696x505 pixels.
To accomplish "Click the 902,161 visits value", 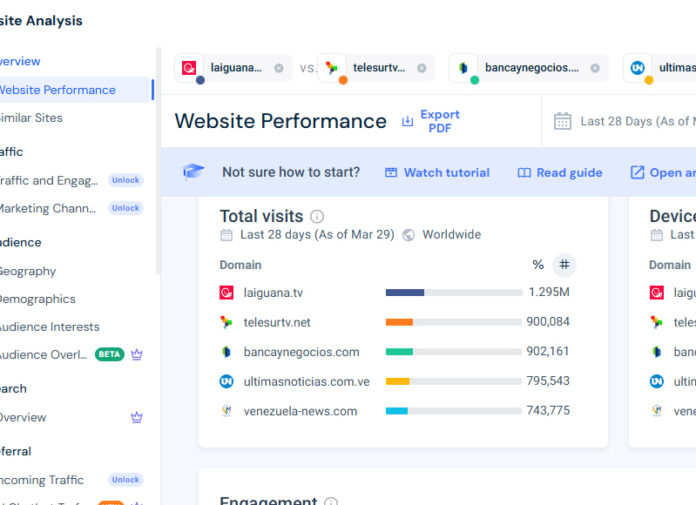I will pos(548,351).
